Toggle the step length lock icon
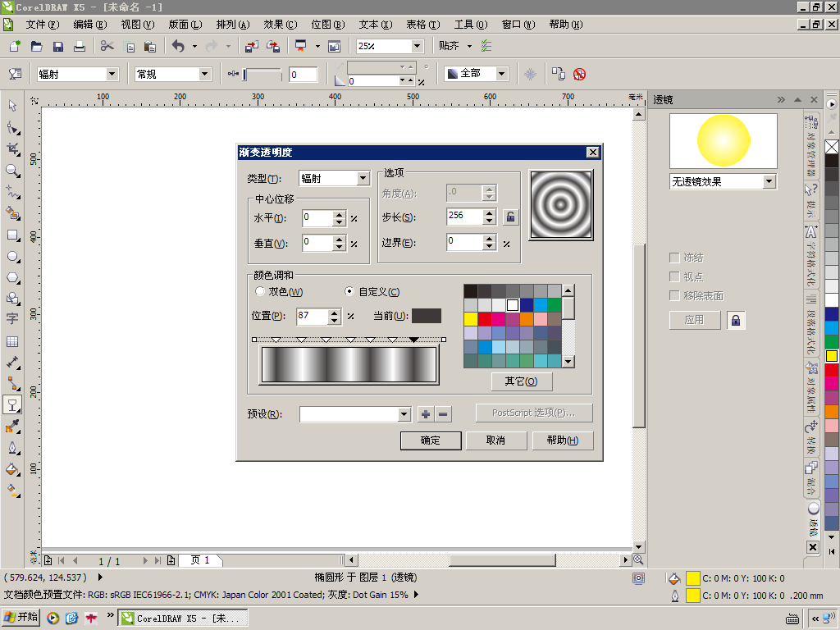840x630 pixels. (510, 217)
